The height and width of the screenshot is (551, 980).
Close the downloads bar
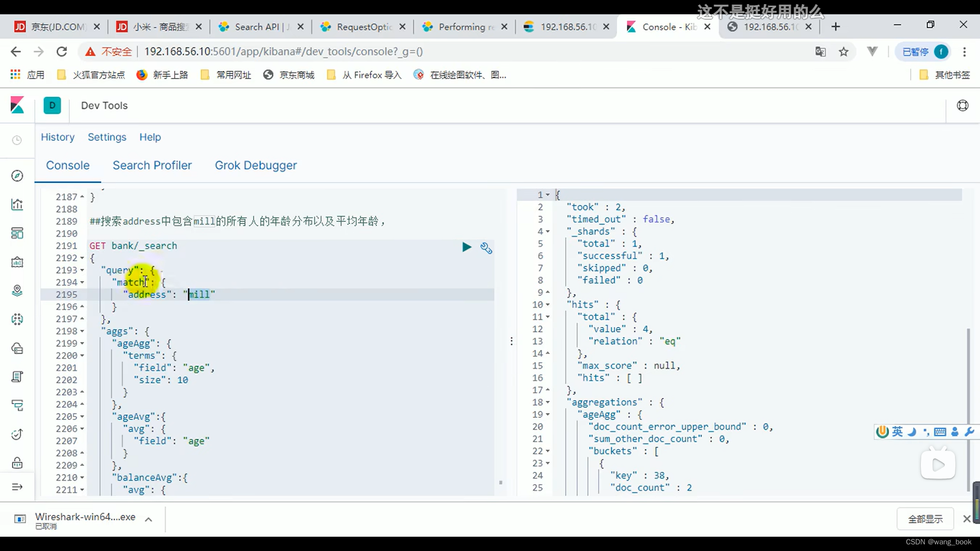[967, 519]
